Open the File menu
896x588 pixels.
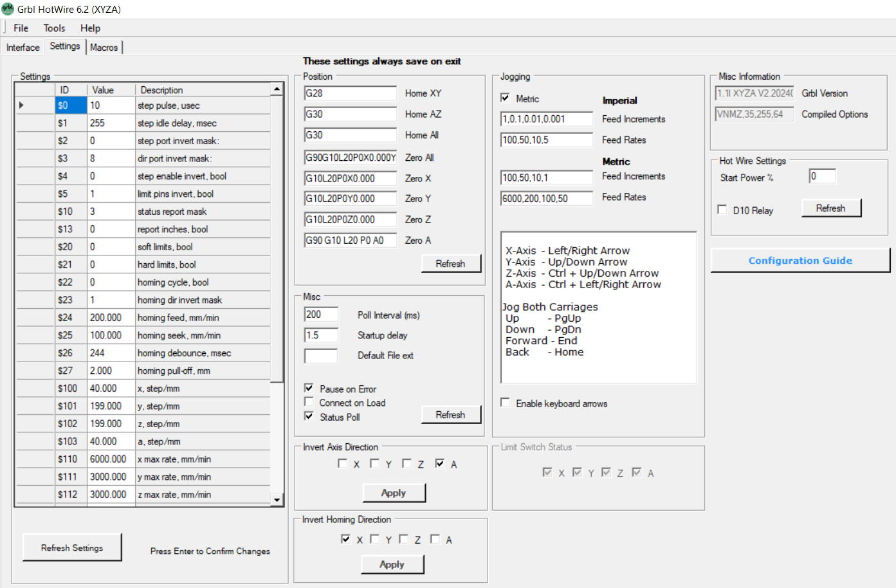(21, 28)
